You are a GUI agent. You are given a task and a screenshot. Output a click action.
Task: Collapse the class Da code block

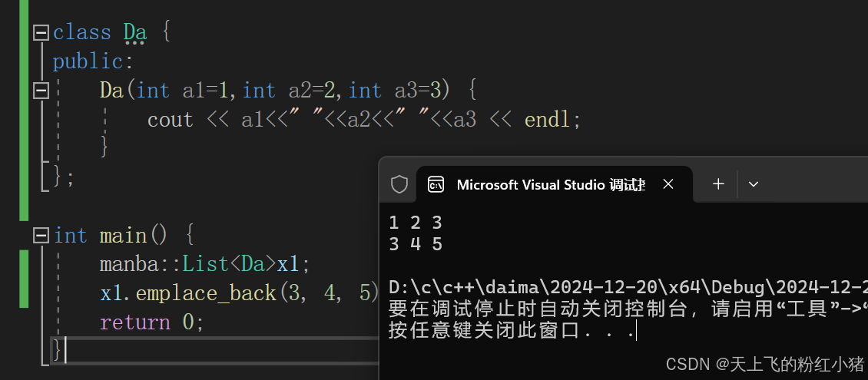[41, 33]
